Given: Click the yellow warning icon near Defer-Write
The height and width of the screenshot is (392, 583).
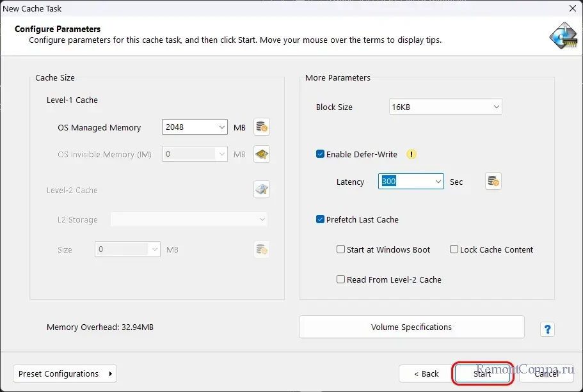Looking at the screenshot, I should tap(411, 154).
